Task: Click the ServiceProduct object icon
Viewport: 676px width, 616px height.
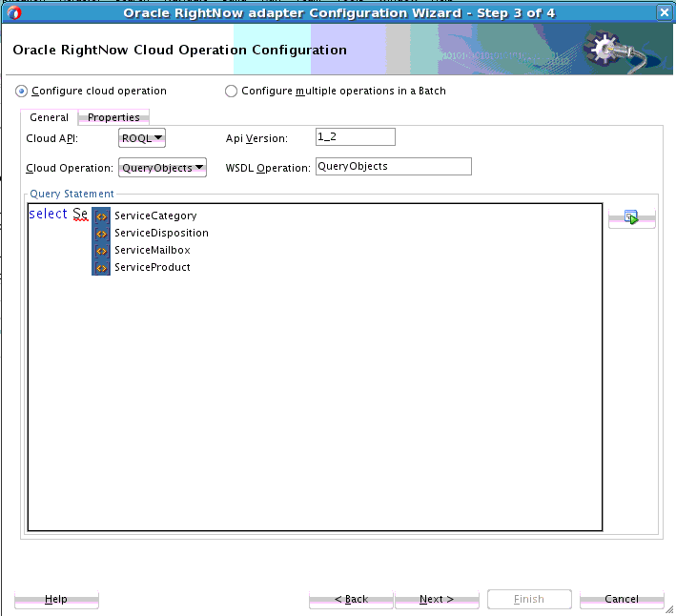Action: coord(101,268)
